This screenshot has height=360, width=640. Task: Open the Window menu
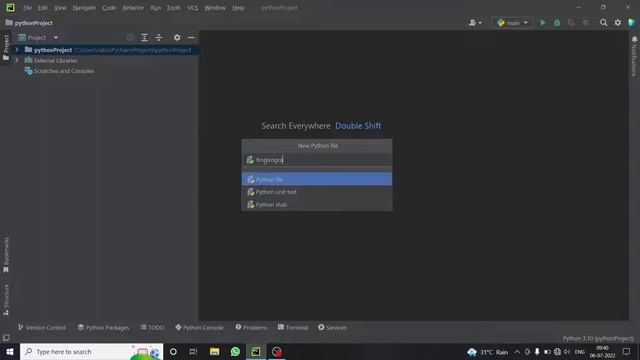tap(215, 8)
